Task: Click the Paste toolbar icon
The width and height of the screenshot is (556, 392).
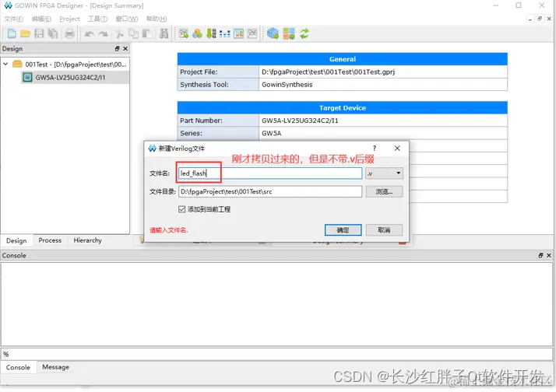Action: (x=147, y=33)
